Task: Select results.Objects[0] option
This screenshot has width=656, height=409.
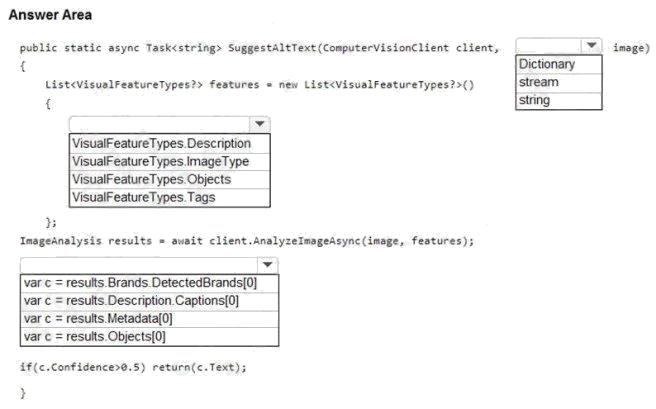Action: (x=149, y=337)
